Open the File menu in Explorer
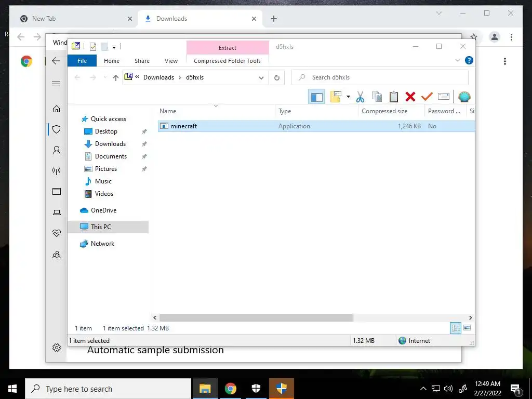This screenshot has width=532, height=399. (82, 61)
